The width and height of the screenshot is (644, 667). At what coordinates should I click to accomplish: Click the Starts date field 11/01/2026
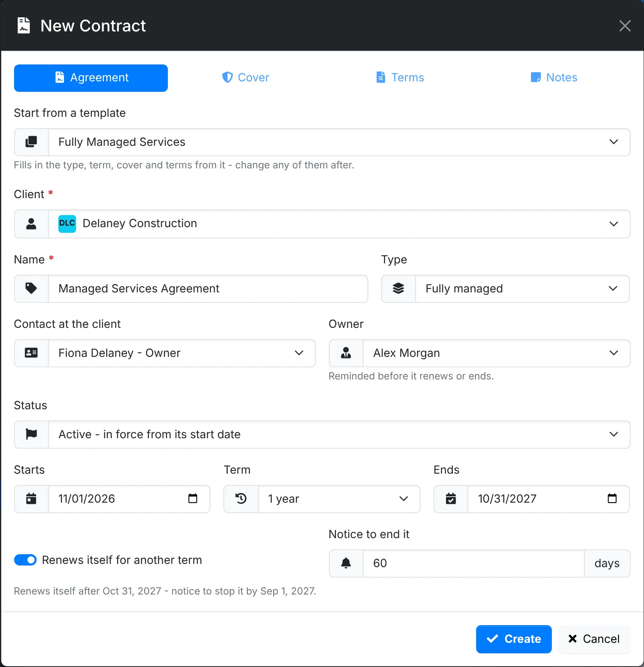tap(129, 499)
